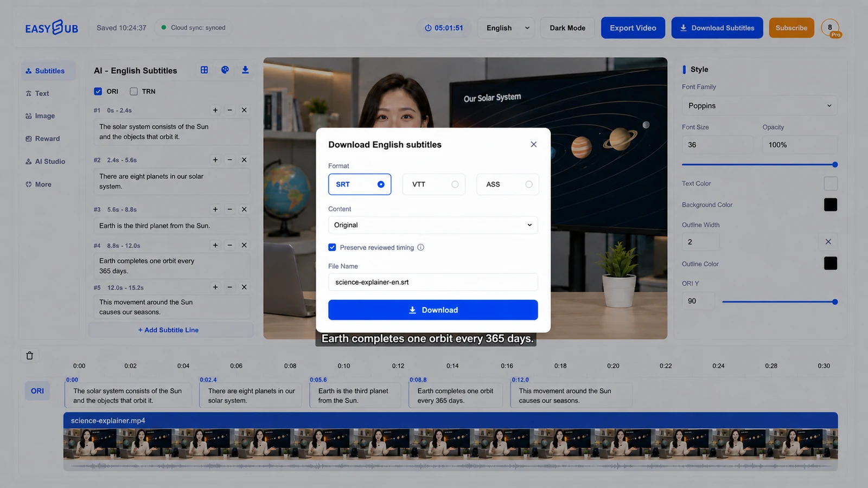The image size is (868, 488).
Task: Click the Export Video button
Action: tap(633, 28)
